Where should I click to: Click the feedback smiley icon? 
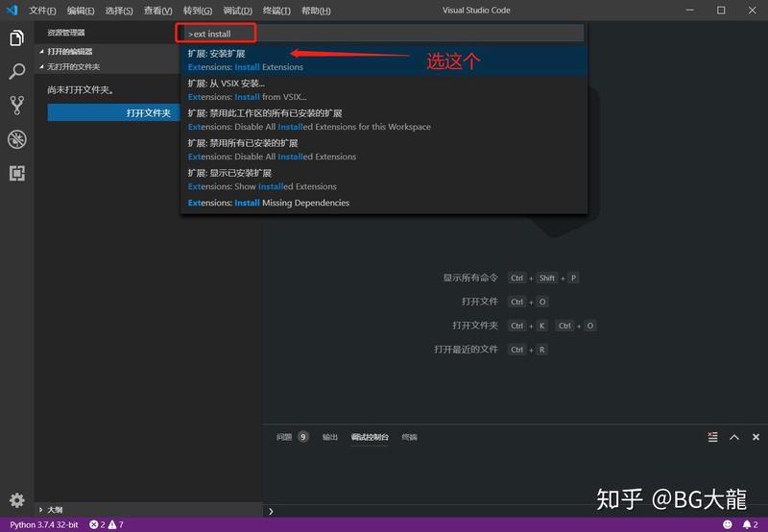click(x=728, y=524)
